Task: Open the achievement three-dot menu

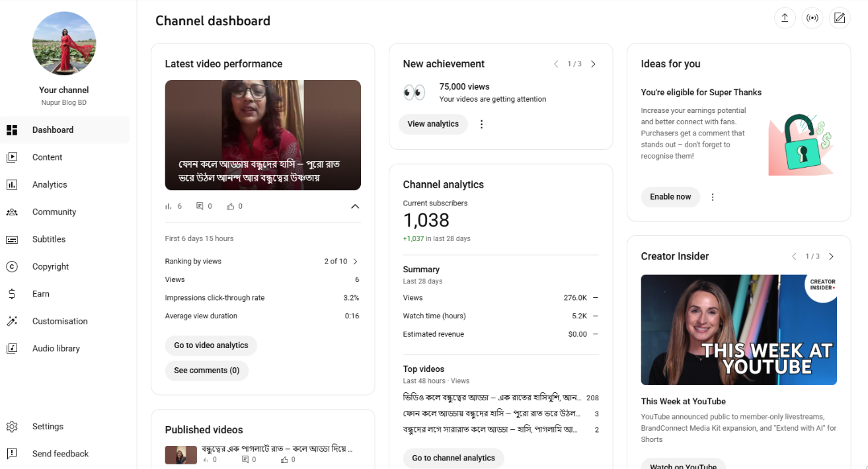Action: click(481, 124)
